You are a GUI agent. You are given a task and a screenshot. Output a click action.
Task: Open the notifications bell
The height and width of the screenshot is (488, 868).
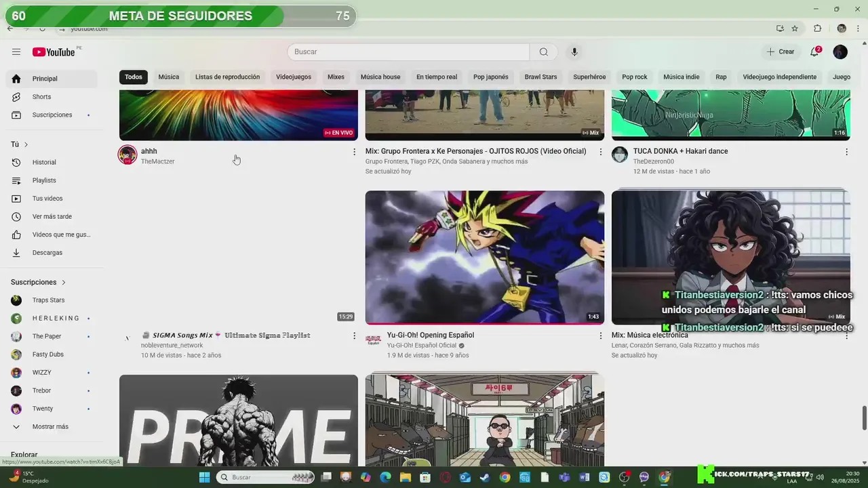pyautogui.click(x=815, y=52)
